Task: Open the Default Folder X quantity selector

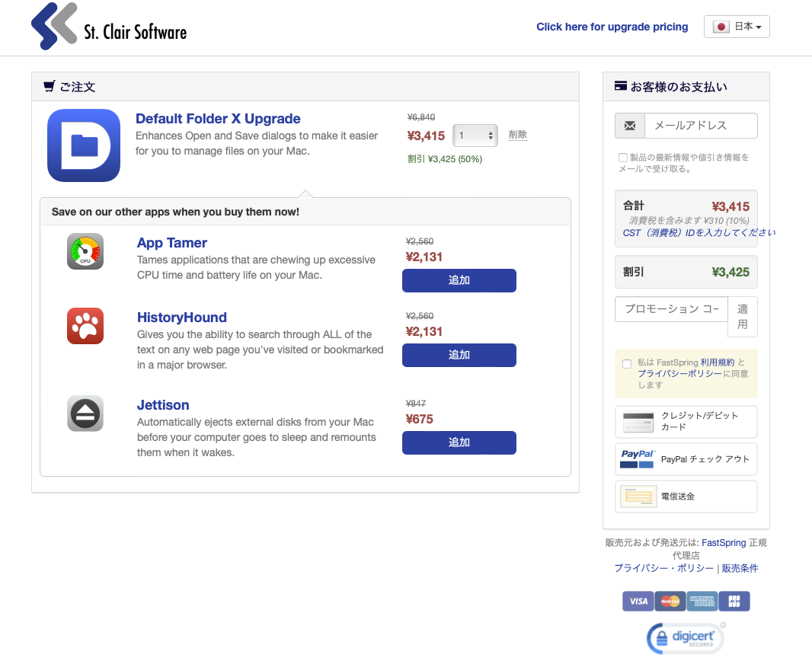Action: pos(475,136)
